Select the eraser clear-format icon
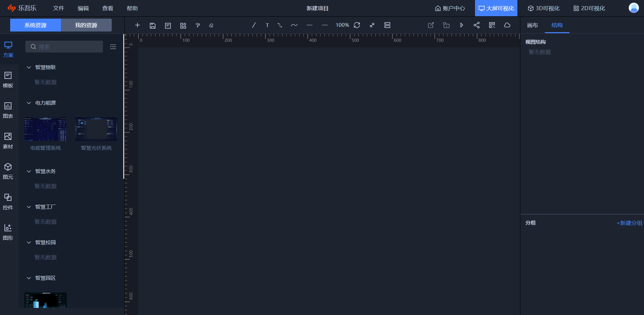The height and width of the screenshot is (315, 644). (x=211, y=25)
